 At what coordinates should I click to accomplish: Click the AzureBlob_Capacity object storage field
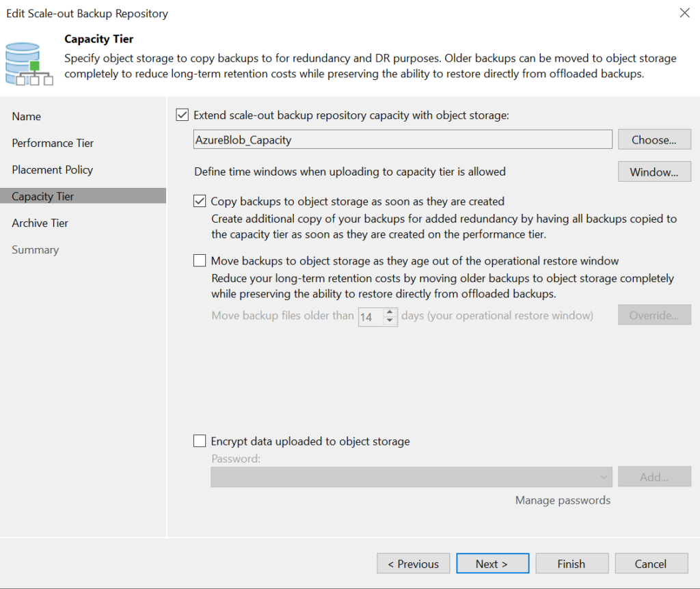click(403, 139)
